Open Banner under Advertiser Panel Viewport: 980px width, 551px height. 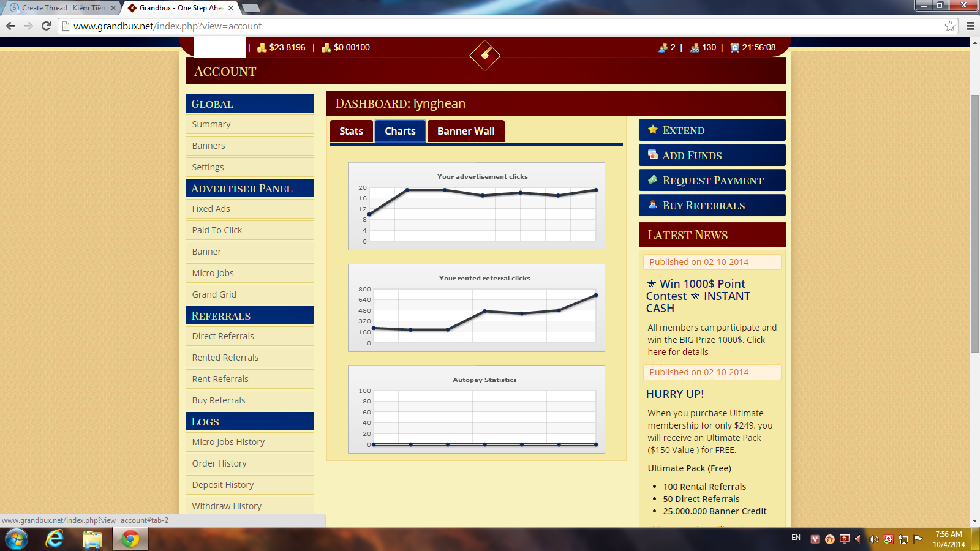click(x=250, y=252)
